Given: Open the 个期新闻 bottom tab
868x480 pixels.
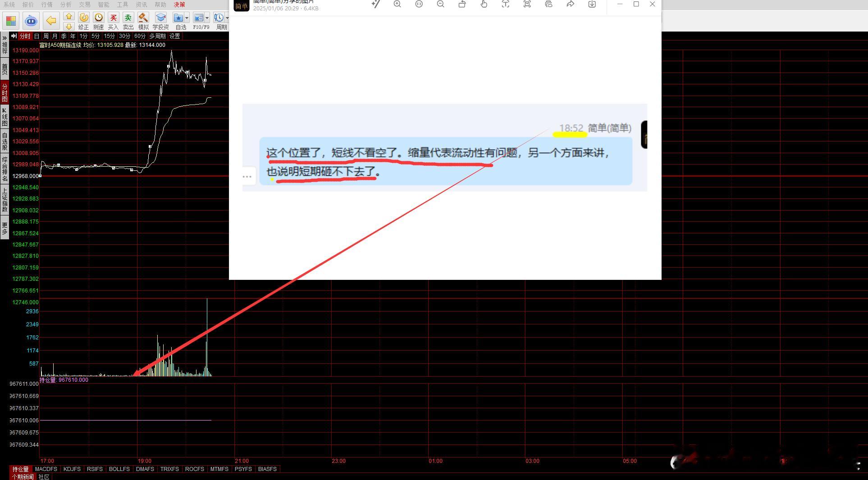Looking at the screenshot, I should [x=23, y=477].
